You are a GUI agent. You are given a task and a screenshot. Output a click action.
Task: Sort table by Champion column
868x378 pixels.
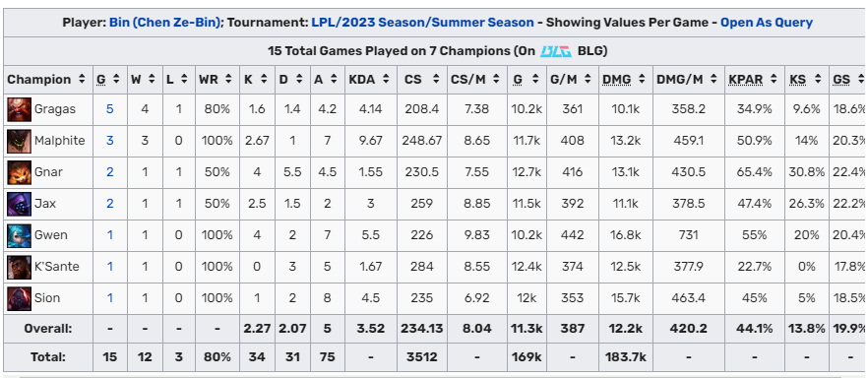47,79
